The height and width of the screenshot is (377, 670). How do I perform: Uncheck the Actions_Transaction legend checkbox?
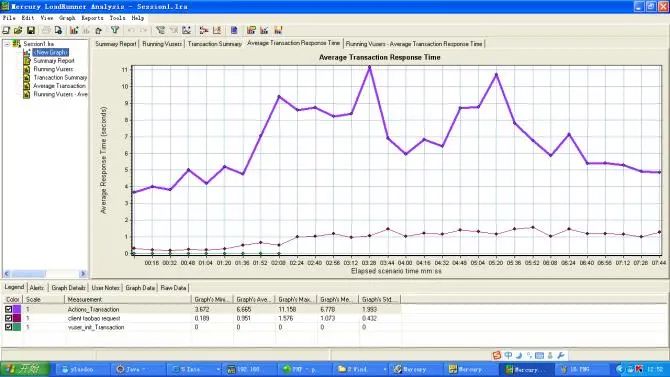point(8,309)
